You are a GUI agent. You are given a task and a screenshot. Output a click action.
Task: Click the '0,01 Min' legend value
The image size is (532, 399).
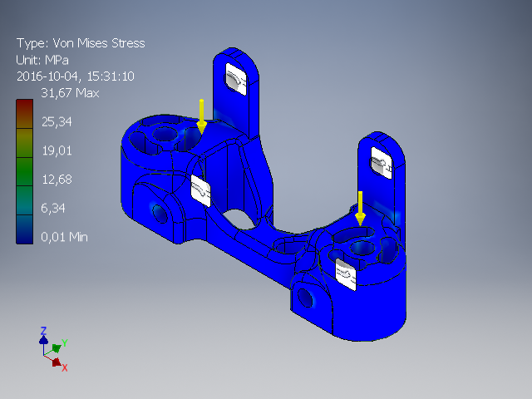[x=64, y=237]
